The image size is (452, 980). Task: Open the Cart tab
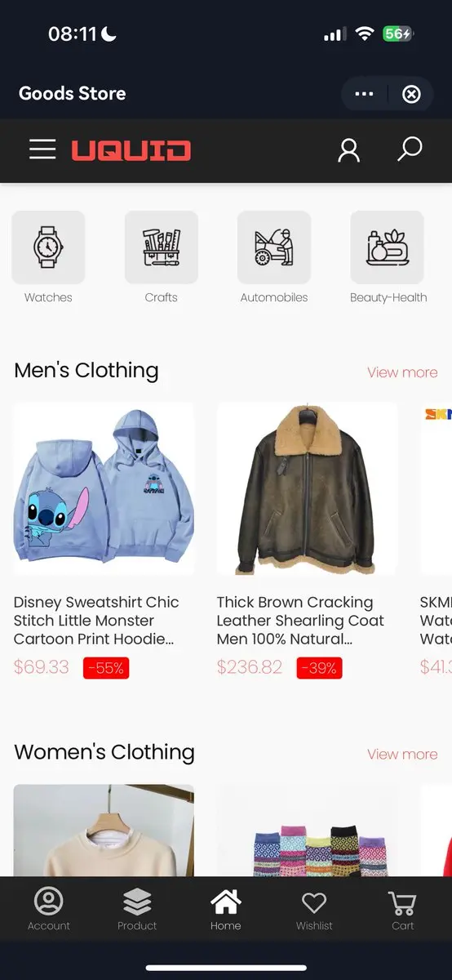point(403,909)
